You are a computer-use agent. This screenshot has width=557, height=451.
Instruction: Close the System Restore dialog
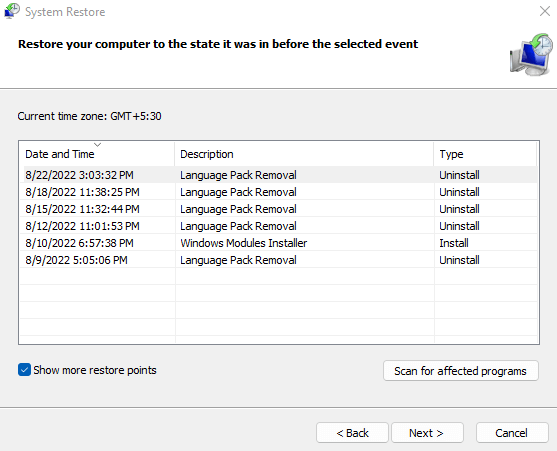545,11
